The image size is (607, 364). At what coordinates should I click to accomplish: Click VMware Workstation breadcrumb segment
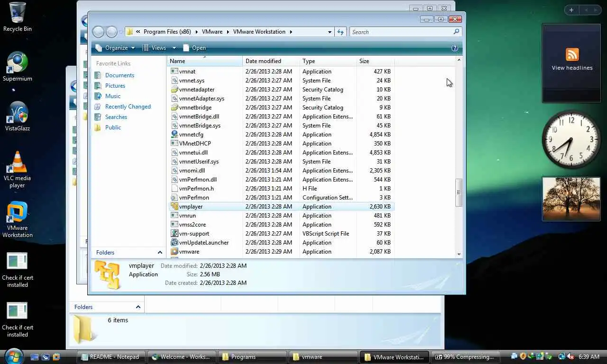tap(259, 32)
